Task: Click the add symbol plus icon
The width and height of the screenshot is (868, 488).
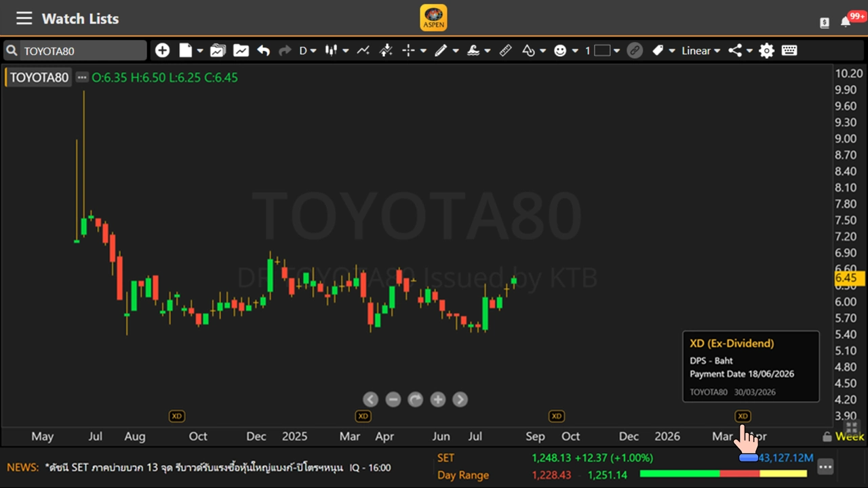Action: (162, 50)
